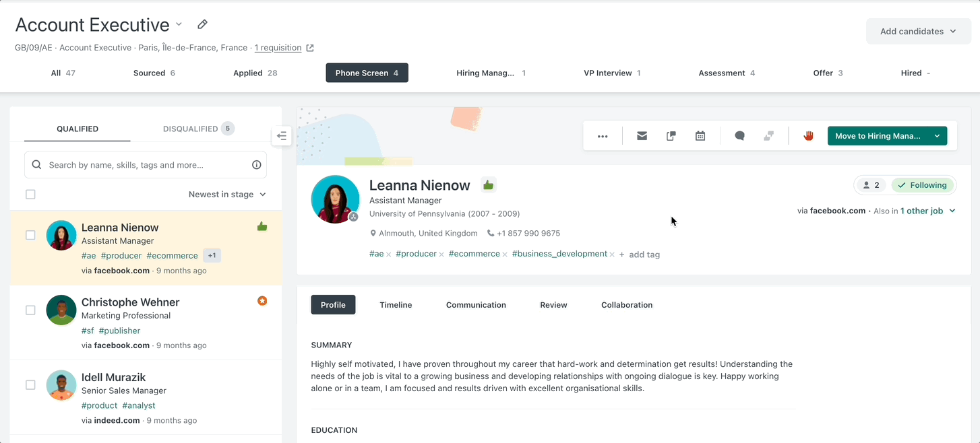Screen dimensions: 980x443
Task: Open the Add candidates dropdown
Action: 918,31
